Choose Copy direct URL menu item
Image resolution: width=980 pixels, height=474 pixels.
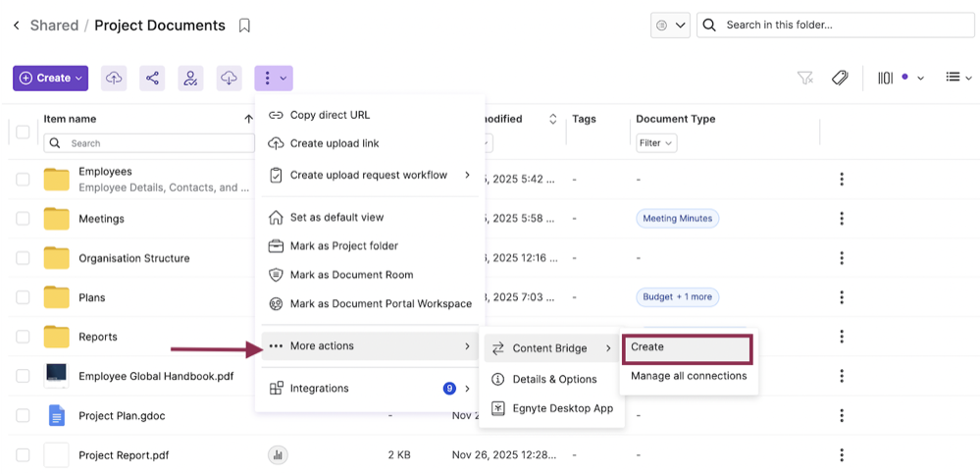(330, 115)
